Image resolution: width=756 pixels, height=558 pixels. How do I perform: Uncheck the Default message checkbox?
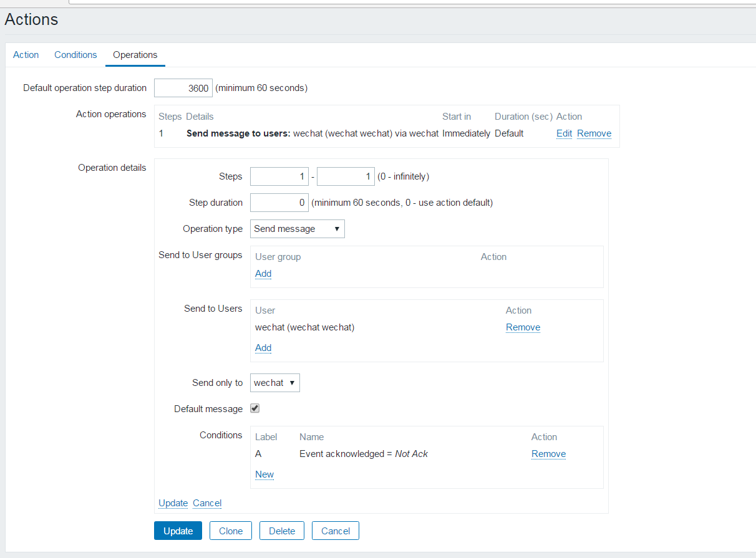point(254,409)
